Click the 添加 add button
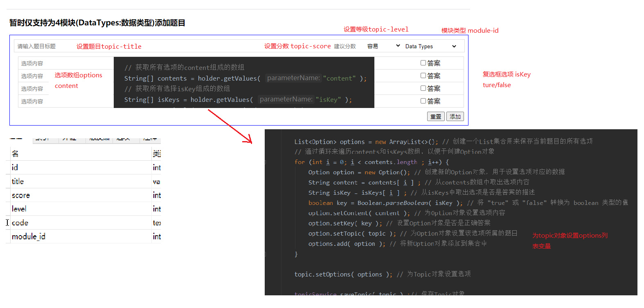 (x=455, y=117)
